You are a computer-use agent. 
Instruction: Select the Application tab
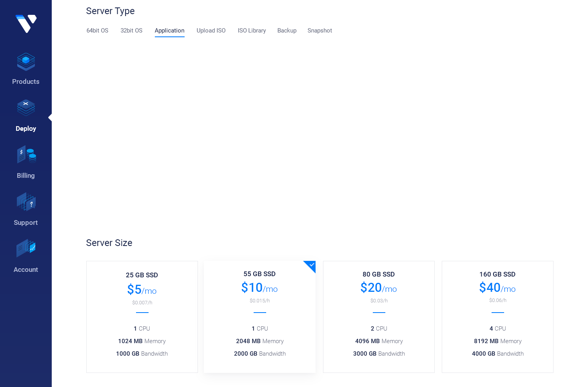(169, 31)
